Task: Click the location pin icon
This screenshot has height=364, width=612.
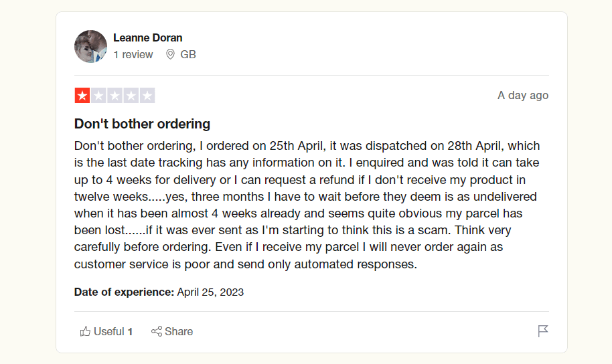Action: click(x=170, y=55)
